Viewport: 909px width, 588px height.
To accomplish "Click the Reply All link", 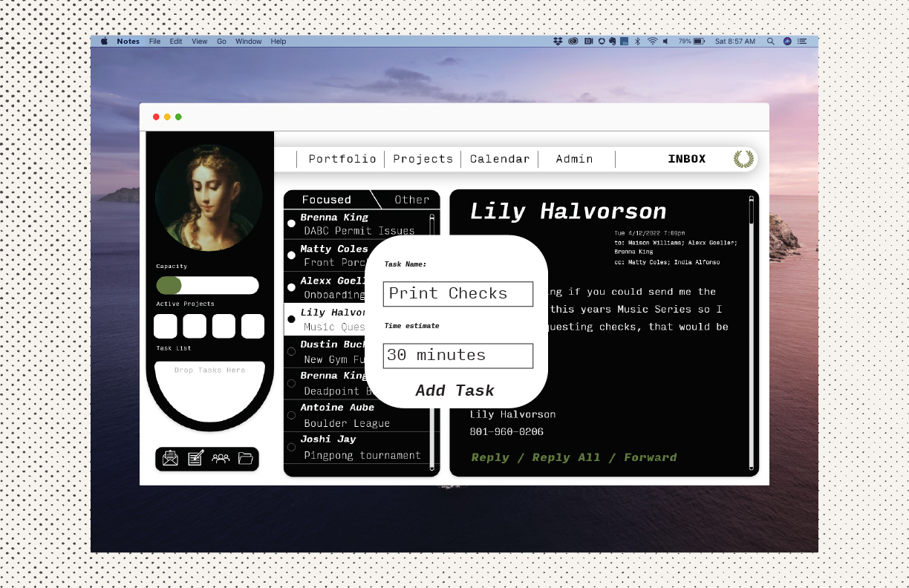I will pos(567,457).
